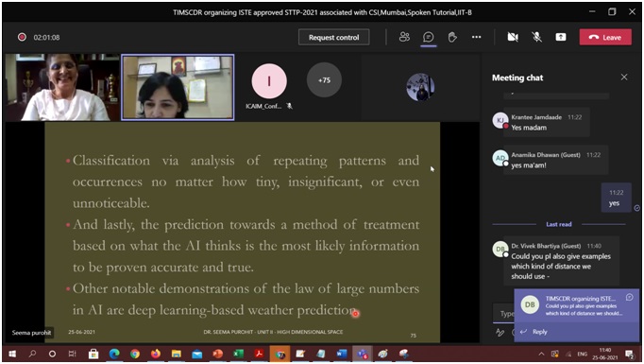Open the +75 more participants bubble
Screen dimensions: 644x364
point(324,79)
